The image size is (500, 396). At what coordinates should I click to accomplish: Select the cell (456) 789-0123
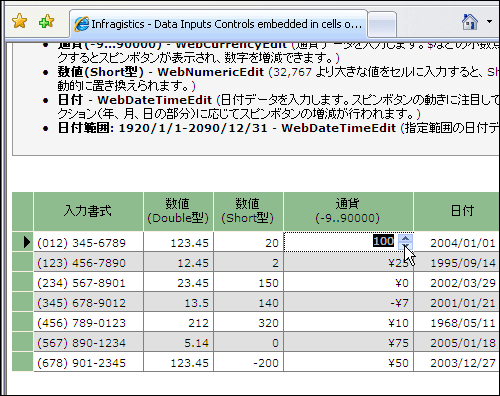tap(88, 322)
